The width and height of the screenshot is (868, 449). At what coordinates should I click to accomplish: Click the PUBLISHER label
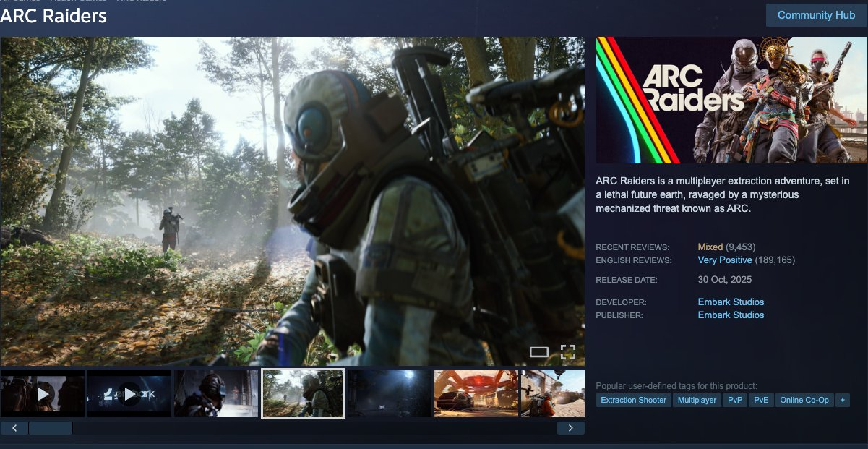click(619, 315)
